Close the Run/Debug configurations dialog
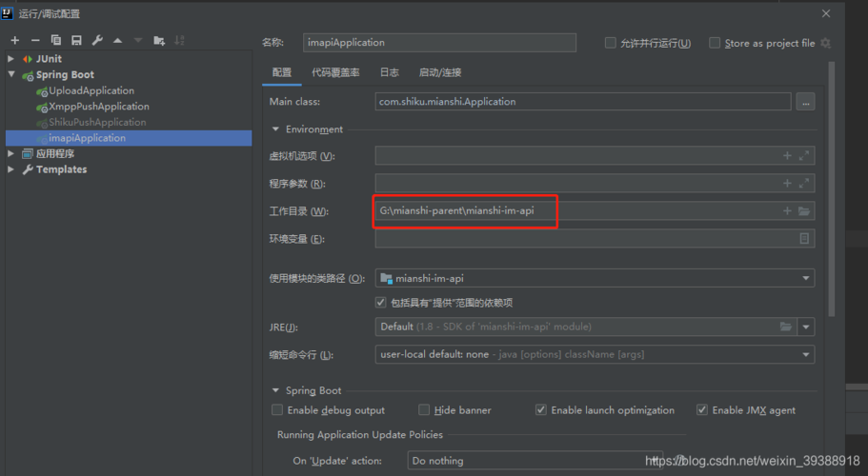Screen dimensions: 868x476 [x=826, y=14]
